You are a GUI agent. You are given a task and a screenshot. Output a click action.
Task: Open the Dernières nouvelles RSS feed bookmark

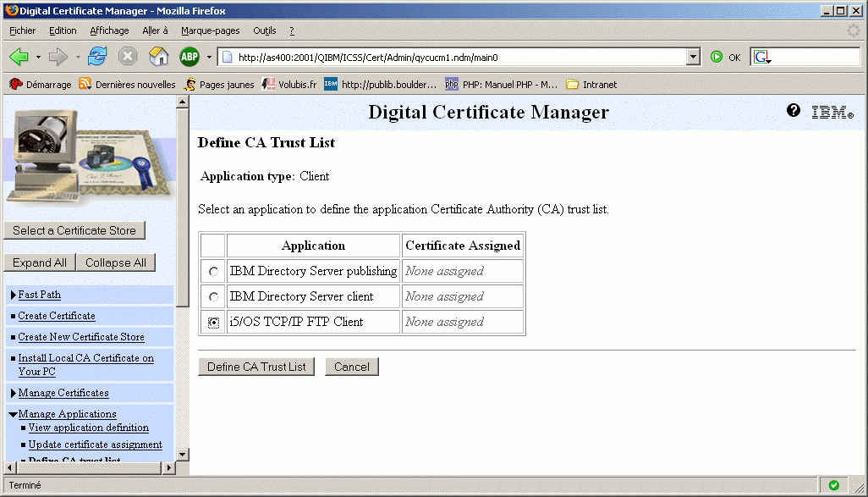(127, 84)
